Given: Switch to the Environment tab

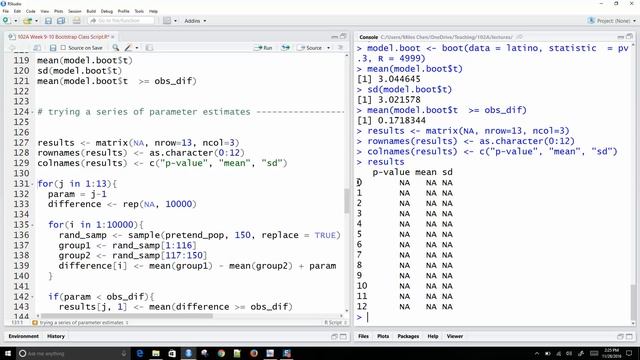Looking at the screenshot, I should point(23,336).
